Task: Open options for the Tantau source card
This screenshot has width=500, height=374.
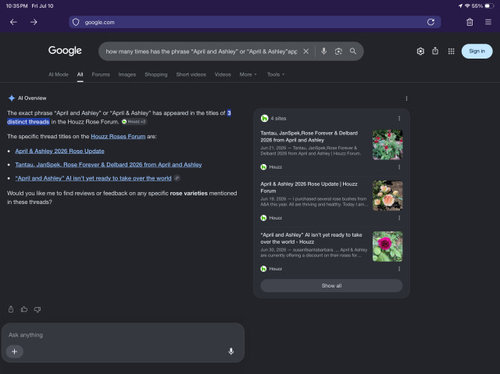Action: coord(399,167)
